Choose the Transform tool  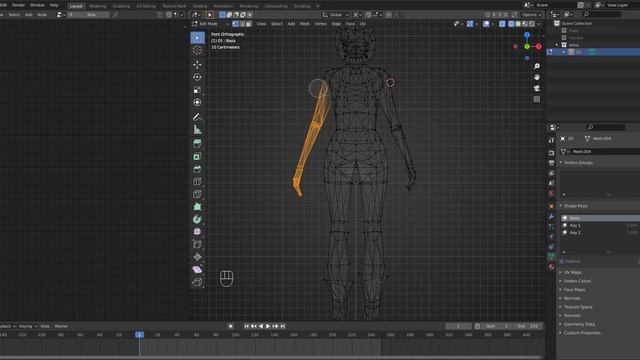197,102
